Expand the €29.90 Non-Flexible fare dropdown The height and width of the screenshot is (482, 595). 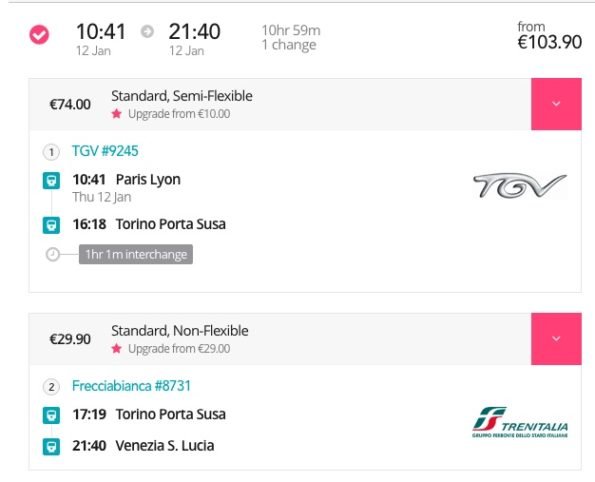click(x=556, y=339)
